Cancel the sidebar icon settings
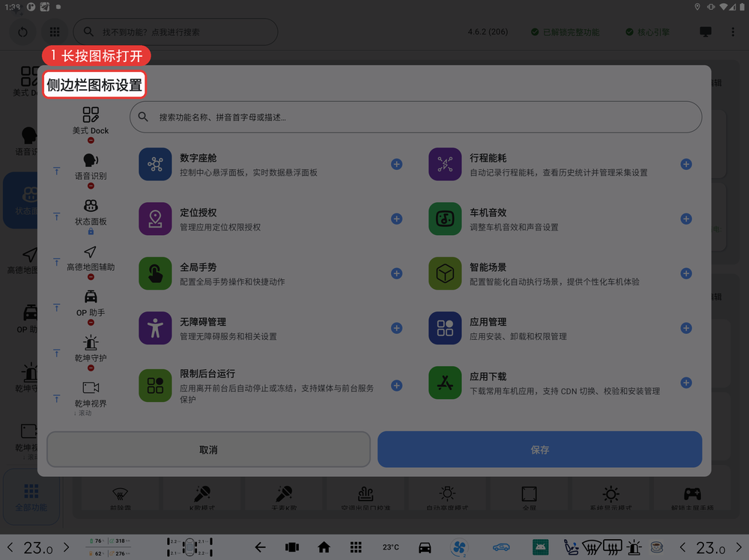This screenshot has width=749, height=560. [208, 450]
